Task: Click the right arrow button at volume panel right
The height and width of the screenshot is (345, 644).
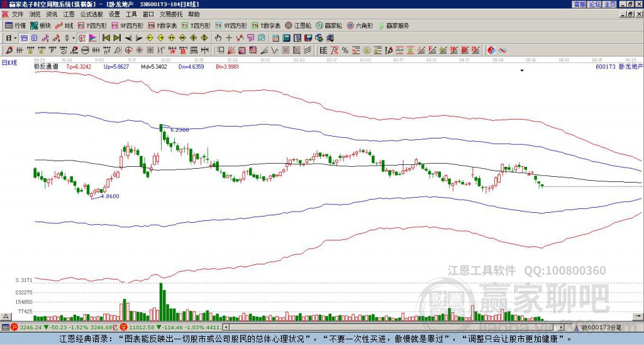Action: point(638,316)
